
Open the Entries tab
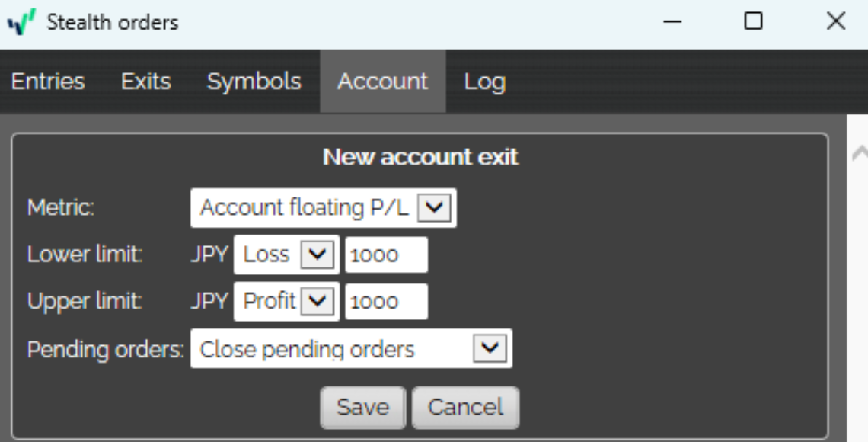pos(48,82)
